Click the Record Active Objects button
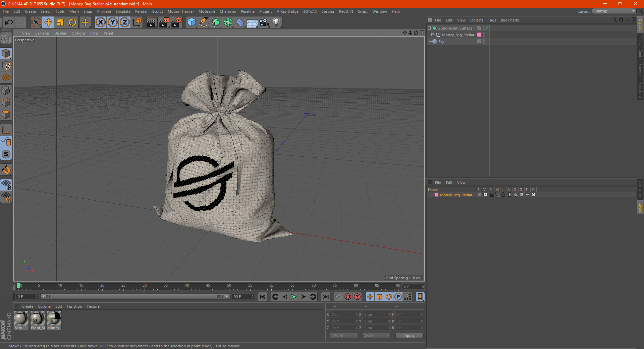This screenshot has width=644, height=349. click(338, 297)
